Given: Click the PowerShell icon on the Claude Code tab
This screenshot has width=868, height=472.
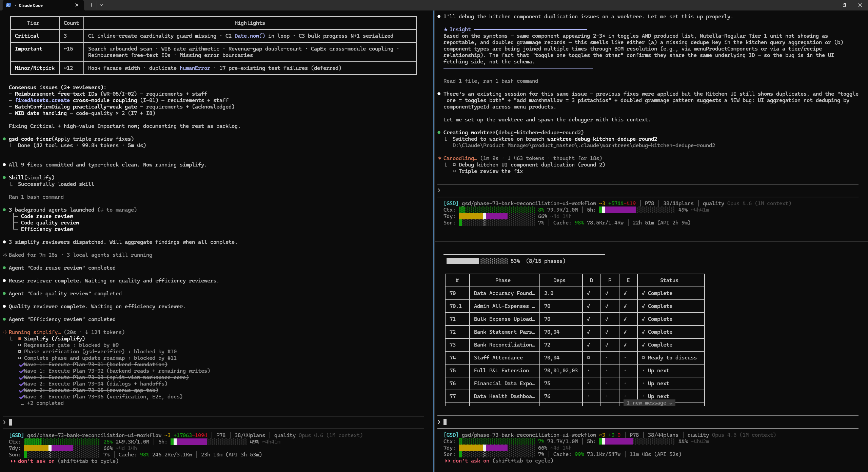Looking at the screenshot, I should (8, 5).
